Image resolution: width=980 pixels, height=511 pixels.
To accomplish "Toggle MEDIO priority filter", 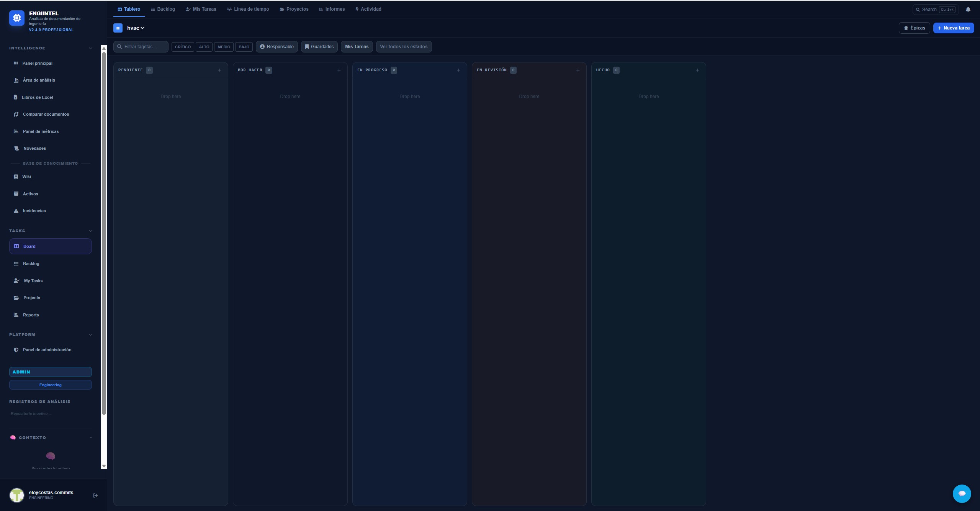I will click(x=224, y=47).
